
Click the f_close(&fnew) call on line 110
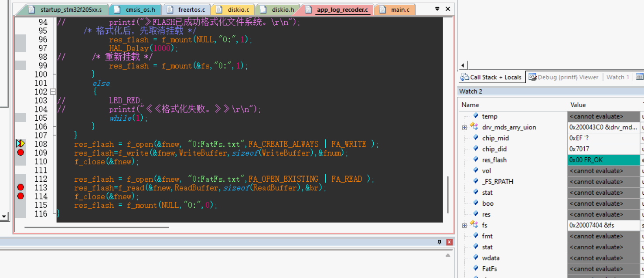[x=106, y=162]
